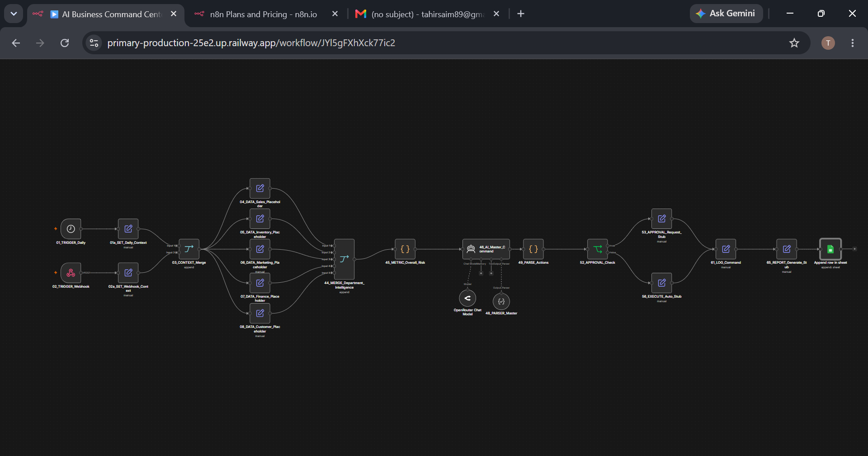Select the 52_APPROVAL_Check if node
This screenshot has width=868, height=456.
(598, 249)
